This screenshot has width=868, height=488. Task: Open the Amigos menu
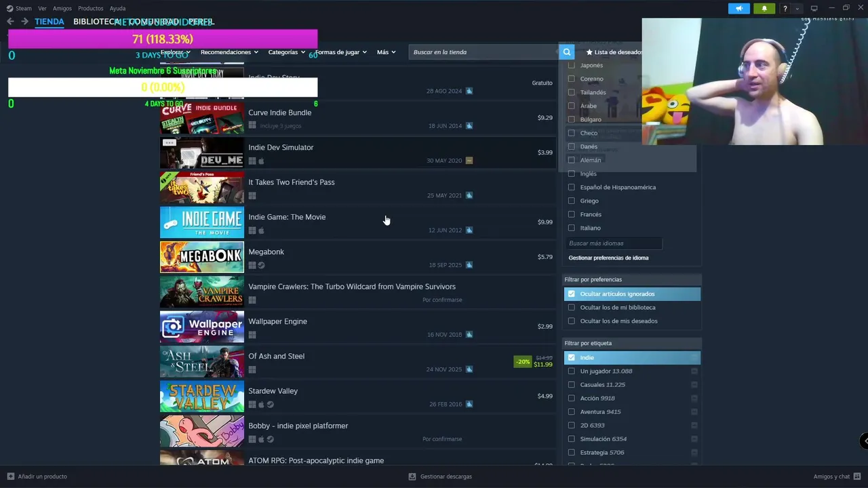point(62,8)
